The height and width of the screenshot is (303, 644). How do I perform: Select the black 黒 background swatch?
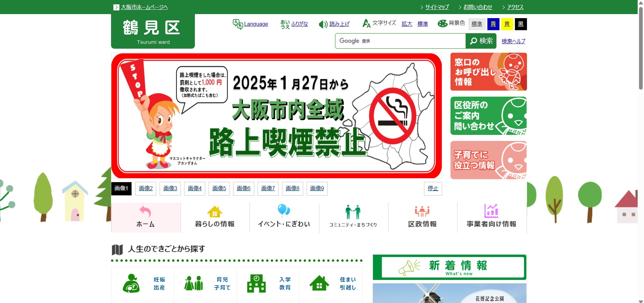click(x=521, y=24)
